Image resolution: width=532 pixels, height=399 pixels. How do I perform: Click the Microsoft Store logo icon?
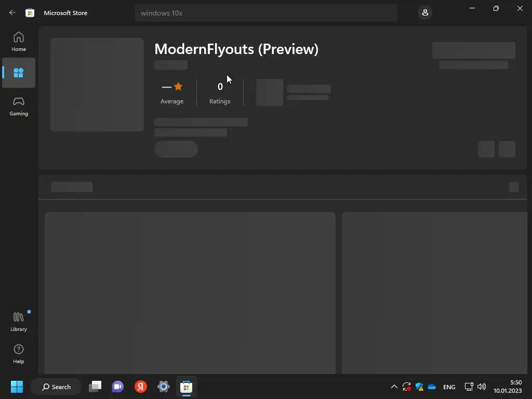[30, 13]
